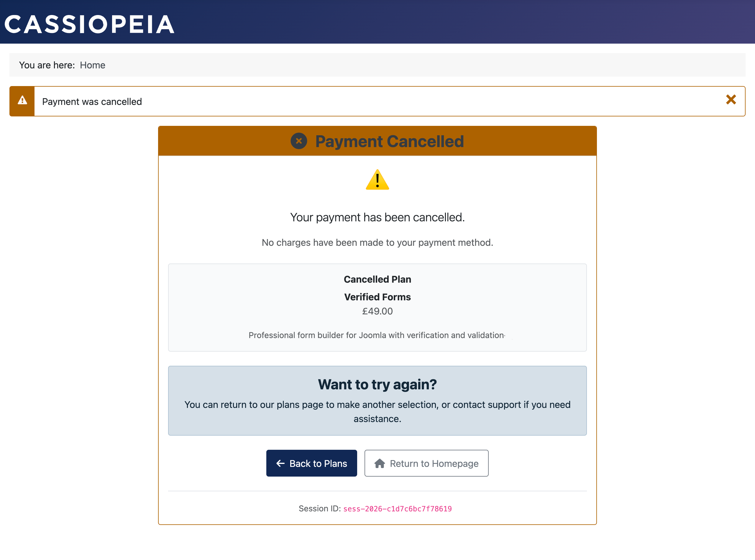Click the x-circle icon beside Payment Cancelled heading
The width and height of the screenshot is (755, 560).
click(x=298, y=141)
